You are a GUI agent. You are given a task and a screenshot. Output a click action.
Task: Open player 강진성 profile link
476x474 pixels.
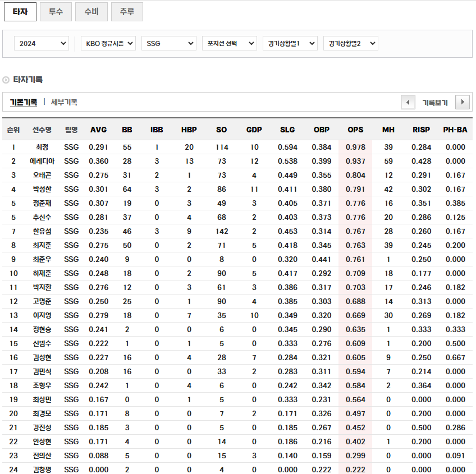tap(42, 427)
